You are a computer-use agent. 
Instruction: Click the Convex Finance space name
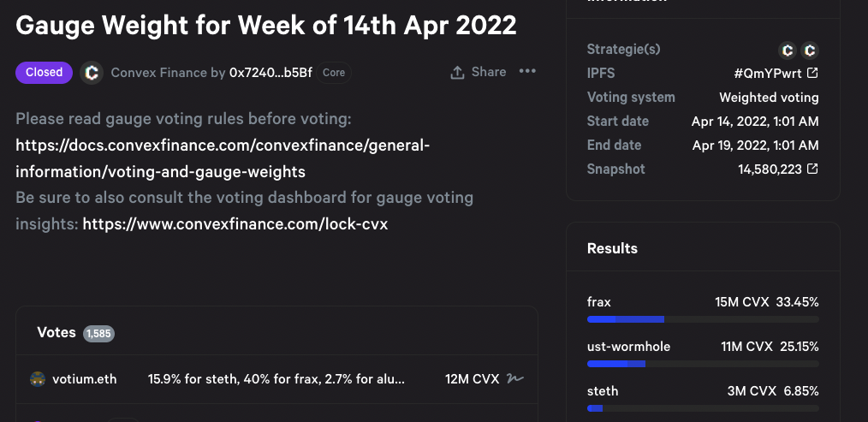[159, 73]
